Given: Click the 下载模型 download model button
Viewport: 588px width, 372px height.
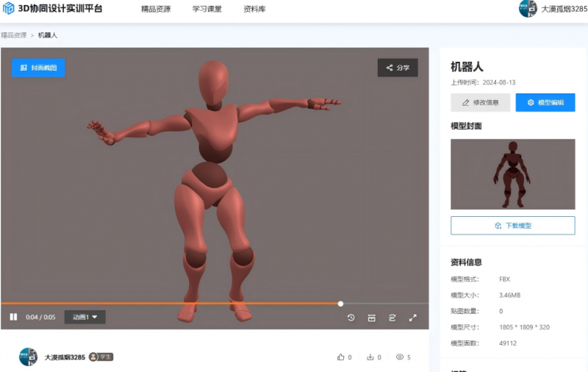Looking at the screenshot, I should pos(512,226).
